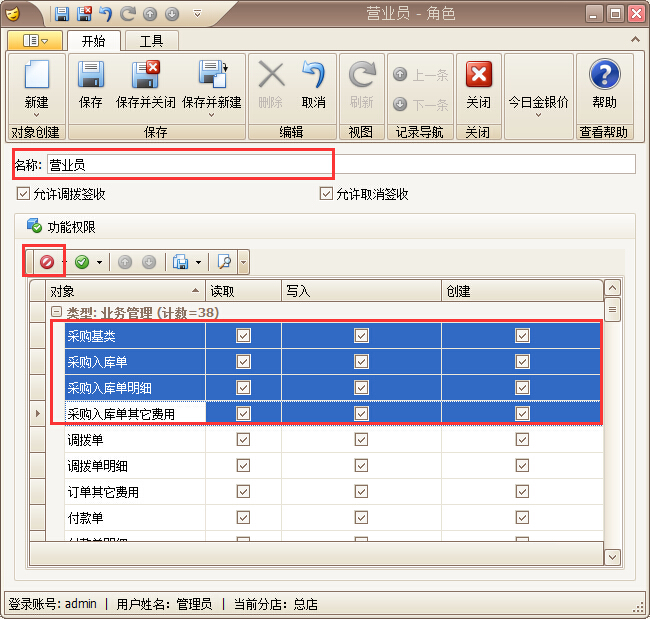650x619 pixels.
Task: Toggle the 允许调拨签收 checkbox
Action: (x=23, y=194)
